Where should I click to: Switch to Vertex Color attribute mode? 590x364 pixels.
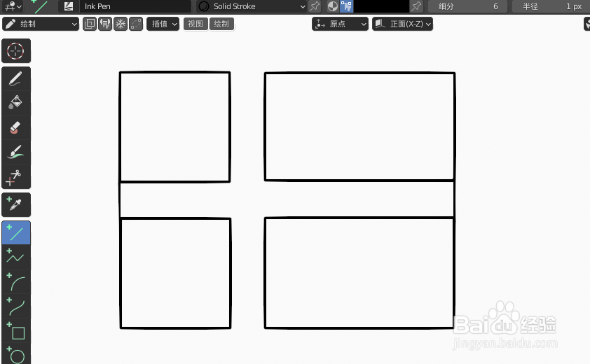pos(346,6)
